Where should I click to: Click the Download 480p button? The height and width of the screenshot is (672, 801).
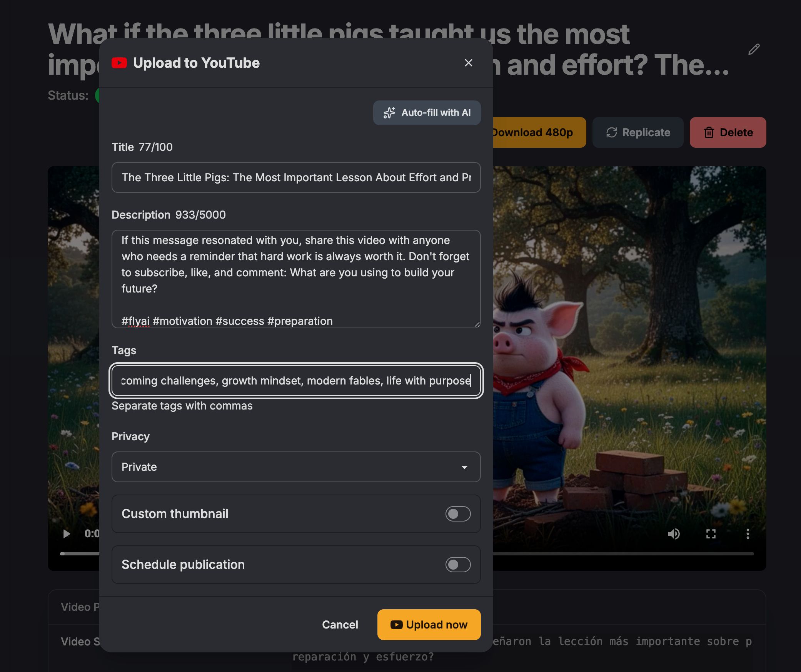[x=539, y=132]
